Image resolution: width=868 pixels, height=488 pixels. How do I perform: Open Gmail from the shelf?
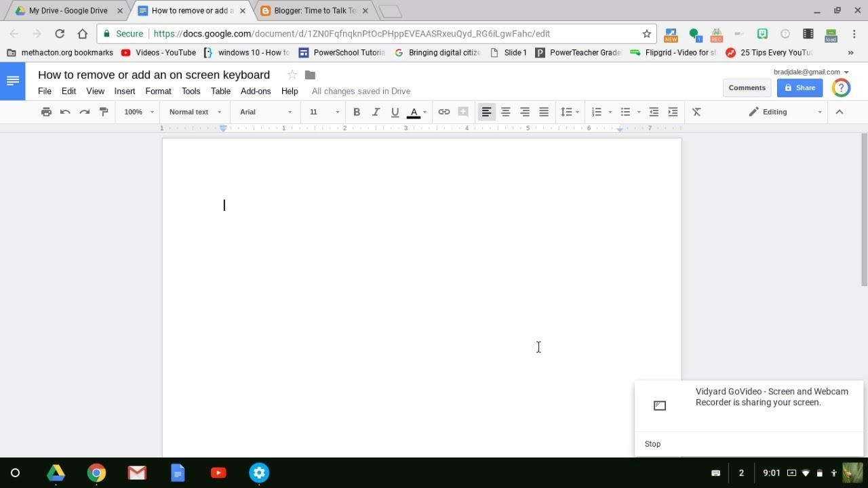click(x=137, y=473)
